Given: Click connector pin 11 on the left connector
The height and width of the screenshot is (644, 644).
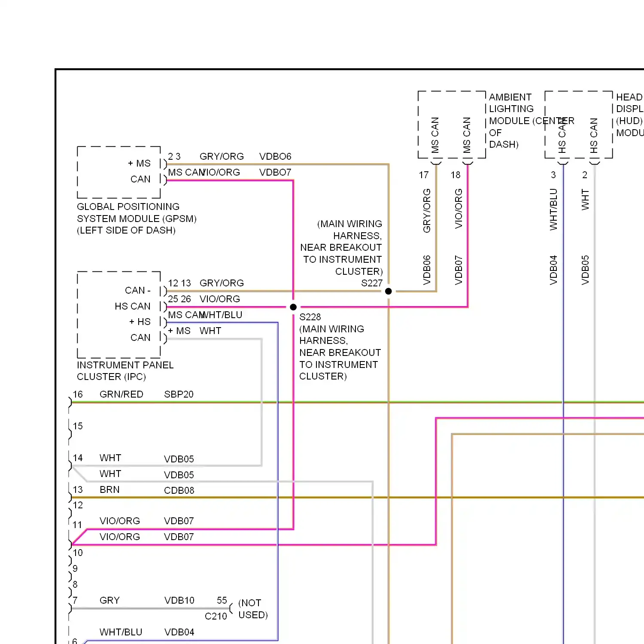Looking at the screenshot, I should [77, 525].
